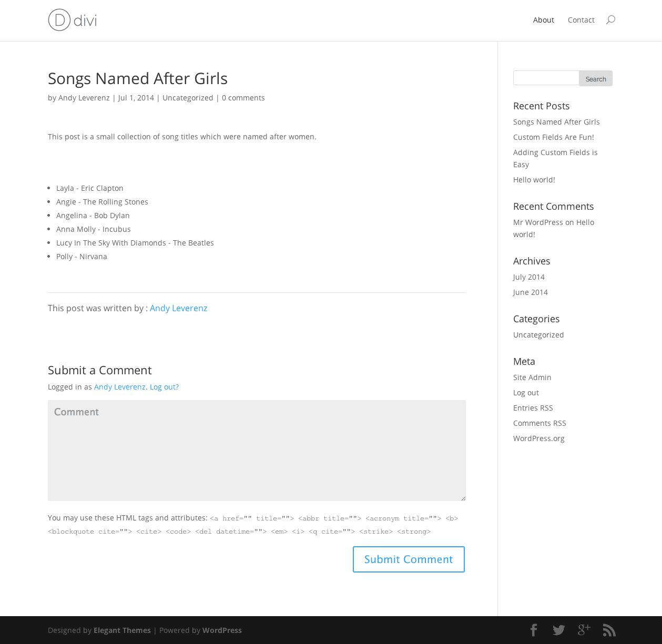Click into the Comment text area
Image resolution: width=662 pixels, height=644 pixels.
[257, 451]
